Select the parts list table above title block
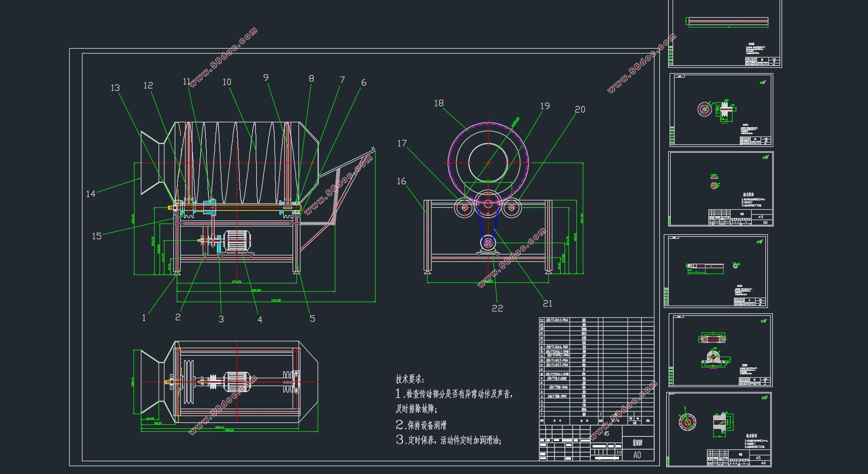The width and height of the screenshot is (868, 474). 596,371
